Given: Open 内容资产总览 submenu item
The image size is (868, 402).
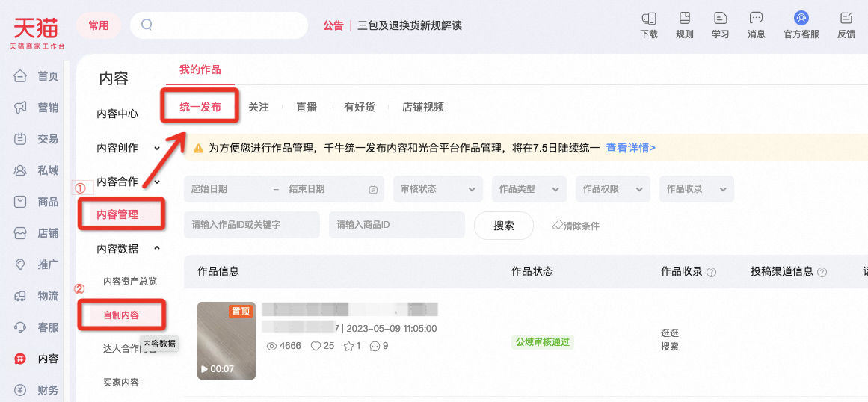Looking at the screenshot, I should pos(130,282).
